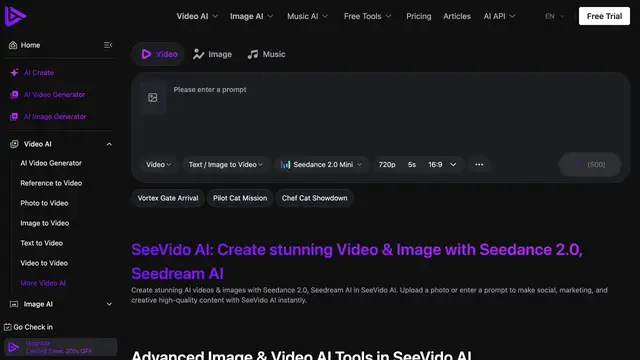This screenshot has width=640, height=360.
Task: Click the Go Check in calendar icon
Action: [x=7, y=327]
